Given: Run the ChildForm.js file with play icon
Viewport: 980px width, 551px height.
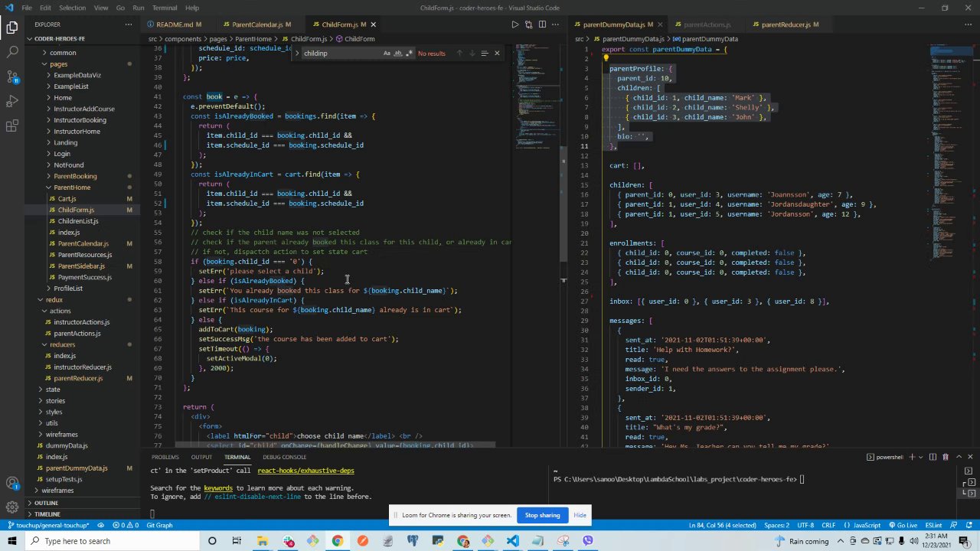Looking at the screenshot, I should tap(514, 24).
